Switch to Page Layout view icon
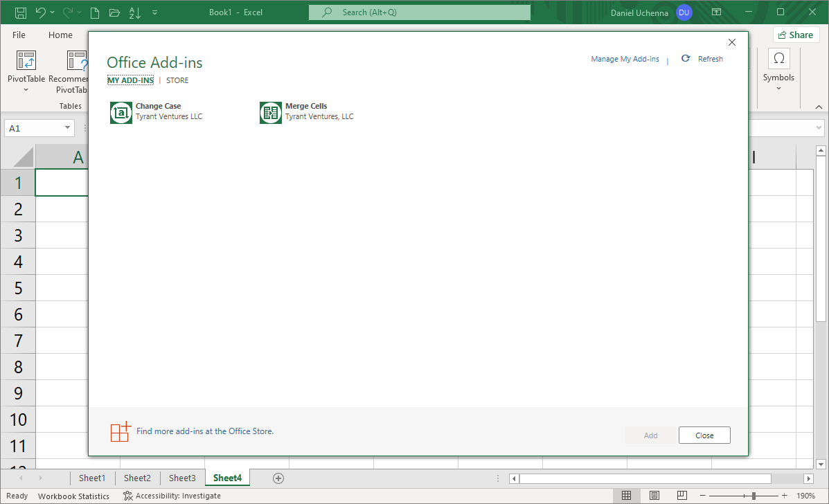This screenshot has height=504, width=829. pos(654,496)
